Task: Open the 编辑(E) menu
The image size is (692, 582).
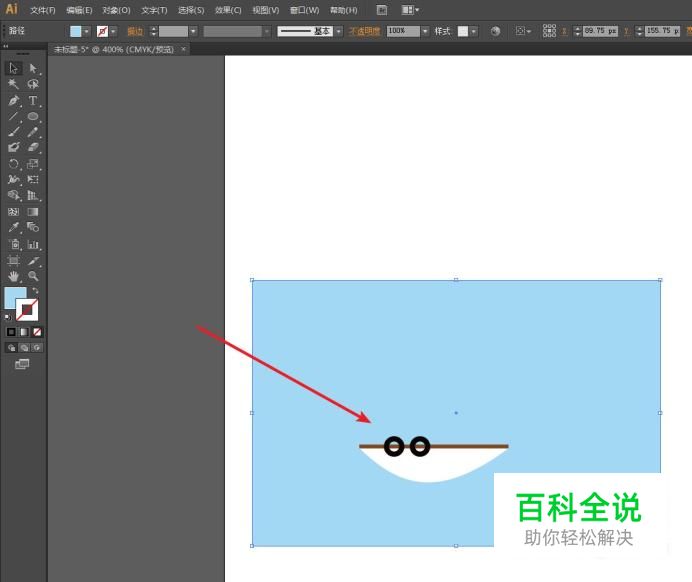Action: click(79, 10)
